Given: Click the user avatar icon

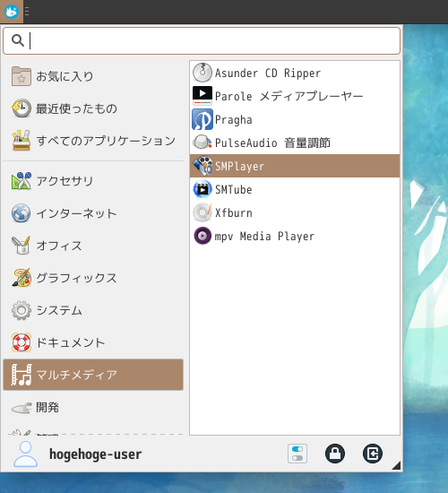Looking at the screenshot, I should [x=25, y=454].
